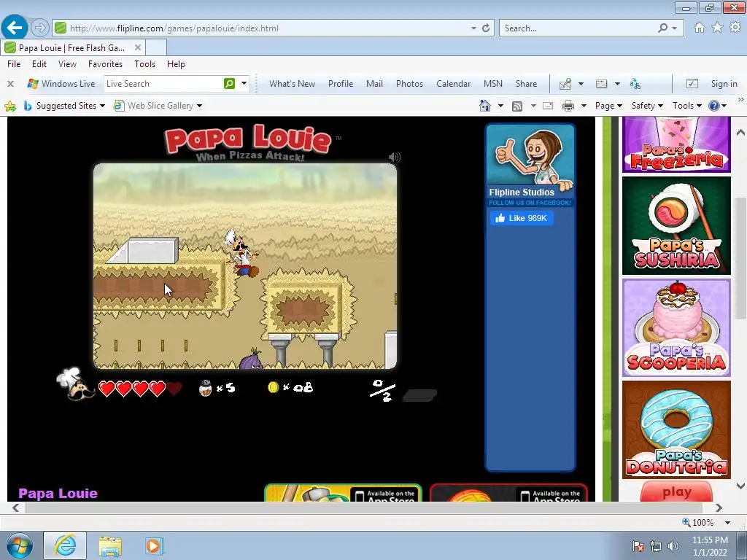This screenshot has width=747, height=560.
Task: Click Sign in on Windows Live toolbar
Action: coord(724,84)
